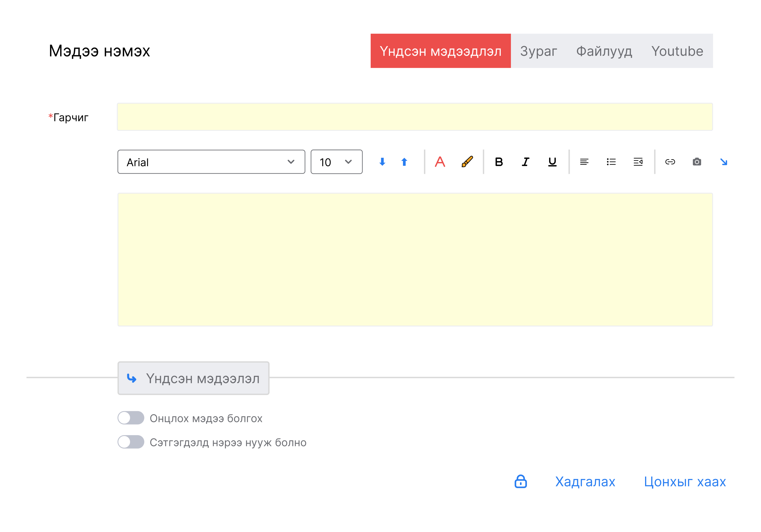Open the Arial font dropdown
This screenshot has height=532, width=761.
point(211,162)
